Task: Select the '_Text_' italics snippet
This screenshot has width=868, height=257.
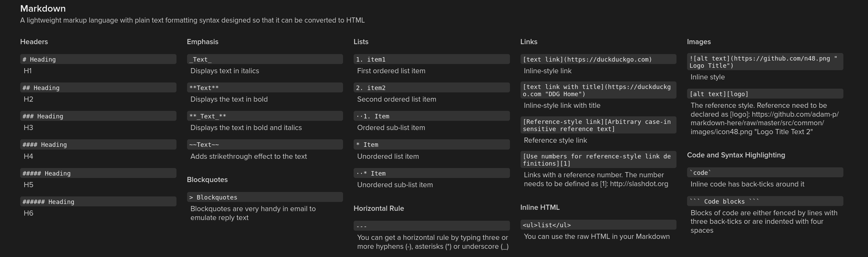Action: tap(265, 59)
